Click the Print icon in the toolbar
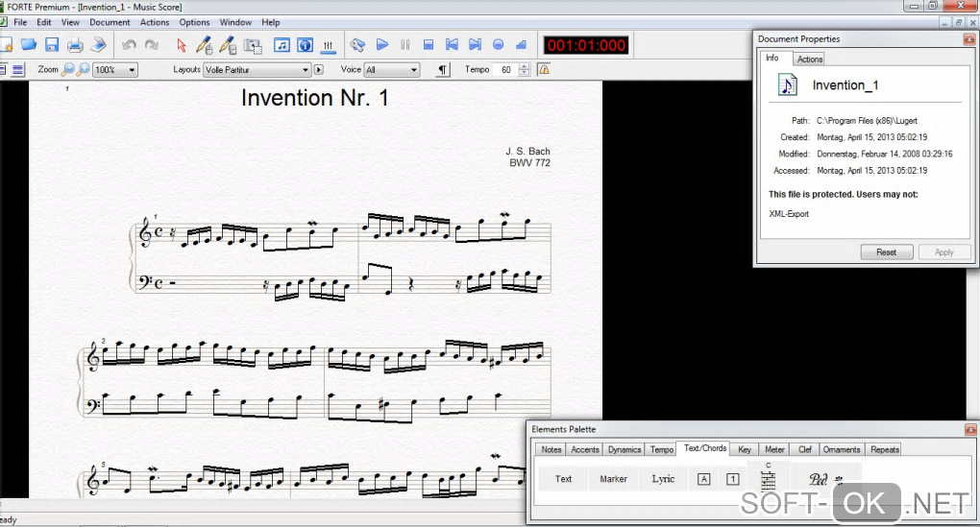 75,44
